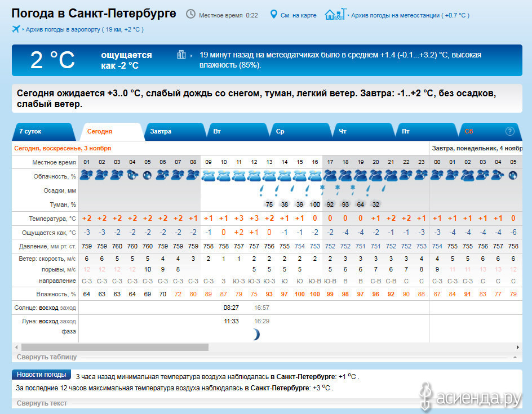Click the clear-sky moon icon for hour 05 today
Screen dimensions: 532x414
click(147, 175)
